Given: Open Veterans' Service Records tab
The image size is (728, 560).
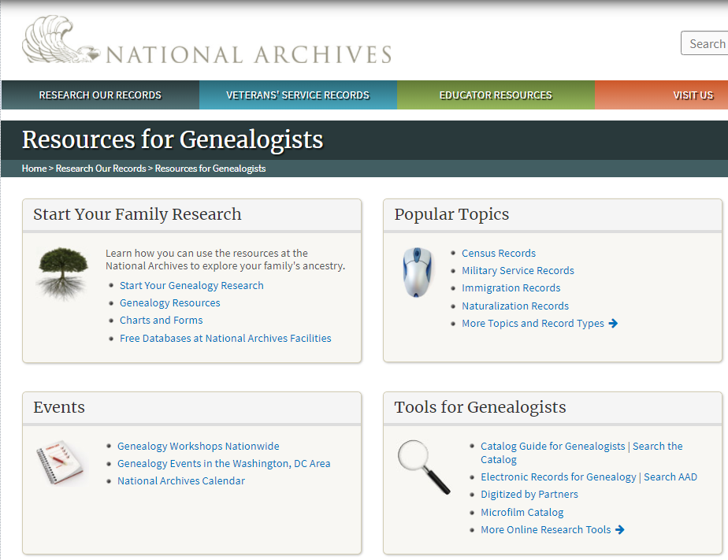Looking at the screenshot, I should click(298, 95).
